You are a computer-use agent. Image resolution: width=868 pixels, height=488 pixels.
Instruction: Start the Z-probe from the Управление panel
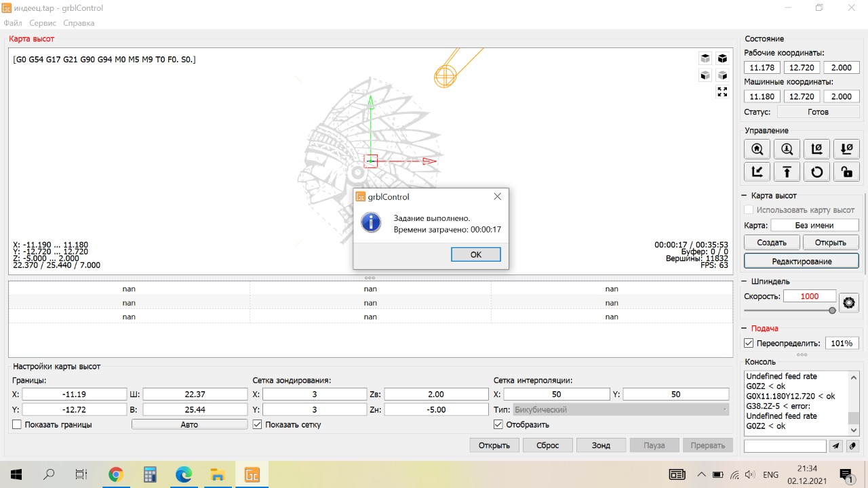(787, 149)
